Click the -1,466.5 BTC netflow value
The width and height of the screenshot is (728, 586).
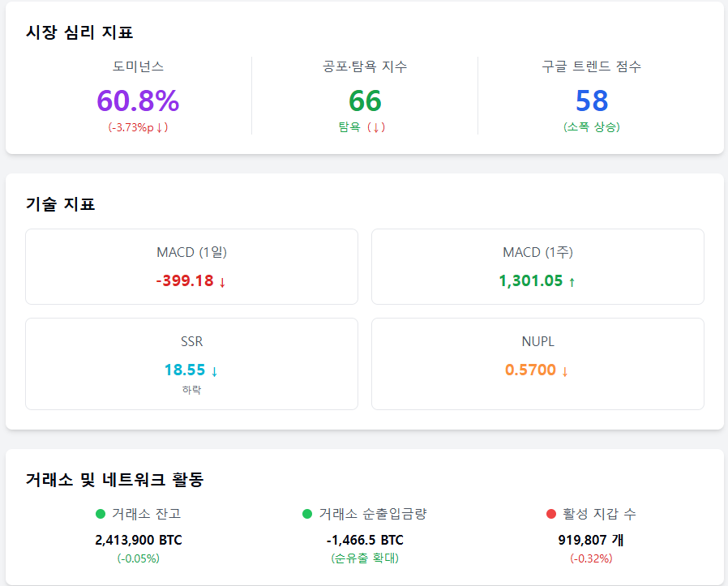365,540
